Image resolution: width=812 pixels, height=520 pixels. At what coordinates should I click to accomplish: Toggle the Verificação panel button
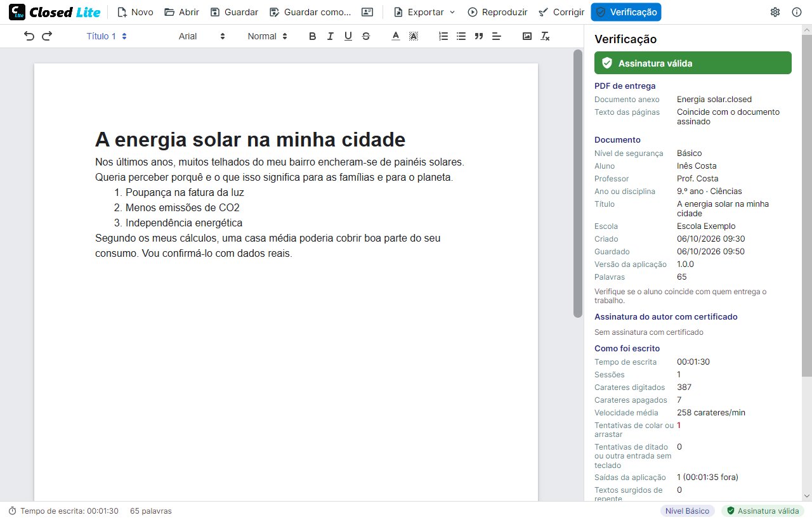point(626,12)
